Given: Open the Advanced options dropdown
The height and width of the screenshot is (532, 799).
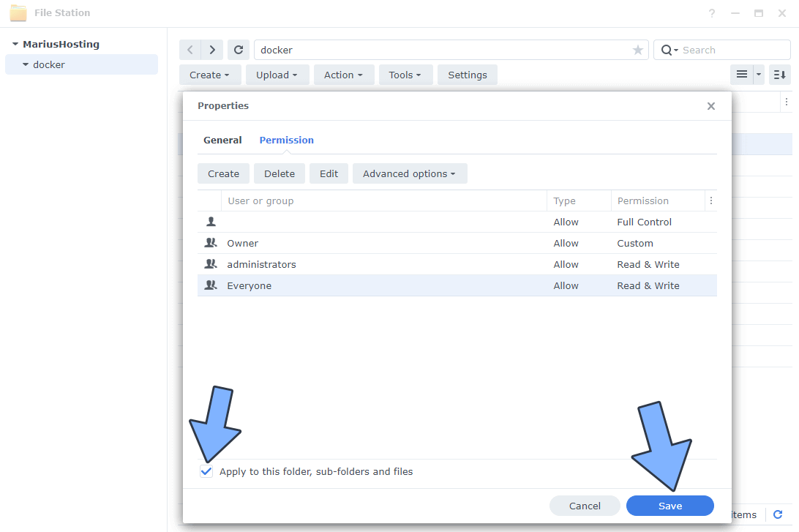Looking at the screenshot, I should (x=409, y=173).
